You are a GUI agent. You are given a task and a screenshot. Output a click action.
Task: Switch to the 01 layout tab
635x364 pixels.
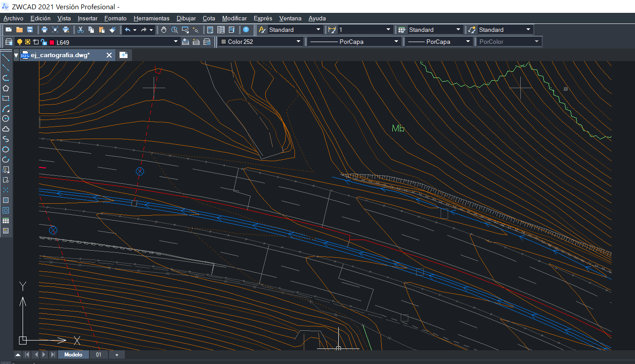(x=99, y=355)
